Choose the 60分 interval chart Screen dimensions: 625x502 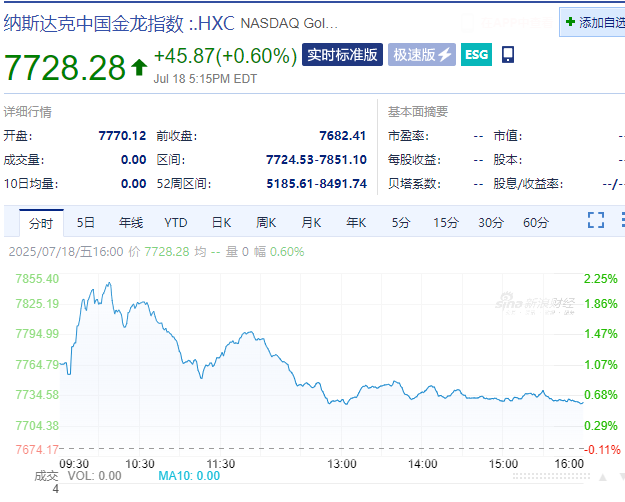[536, 222]
